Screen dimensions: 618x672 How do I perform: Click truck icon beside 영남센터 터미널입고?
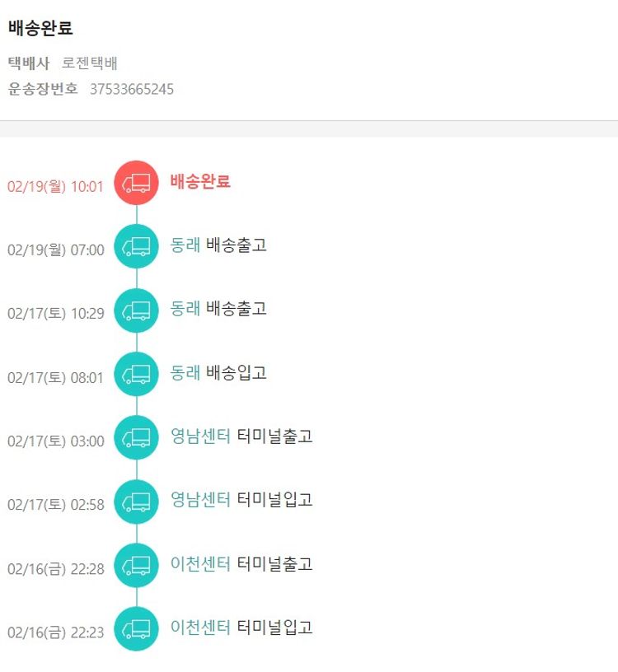tap(136, 501)
